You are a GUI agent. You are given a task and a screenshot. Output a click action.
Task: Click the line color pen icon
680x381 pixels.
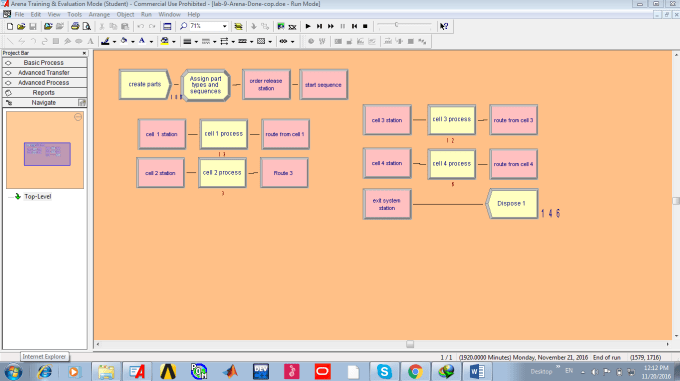pyautogui.click(x=105, y=41)
